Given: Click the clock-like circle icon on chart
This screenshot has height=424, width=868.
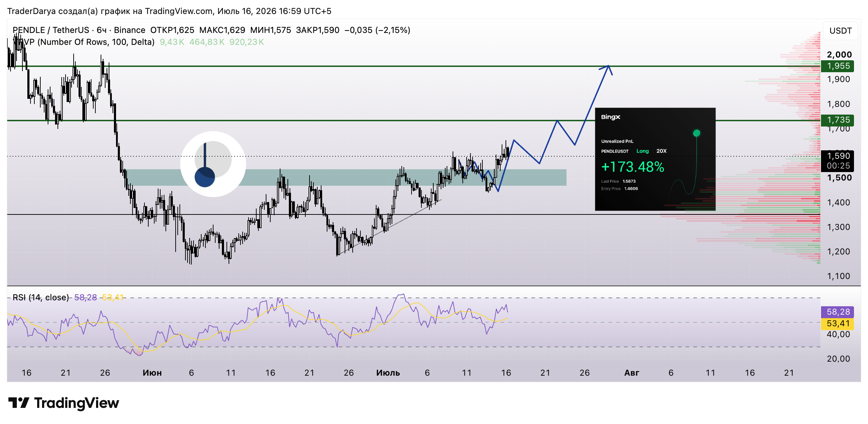Looking at the screenshot, I should (213, 164).
